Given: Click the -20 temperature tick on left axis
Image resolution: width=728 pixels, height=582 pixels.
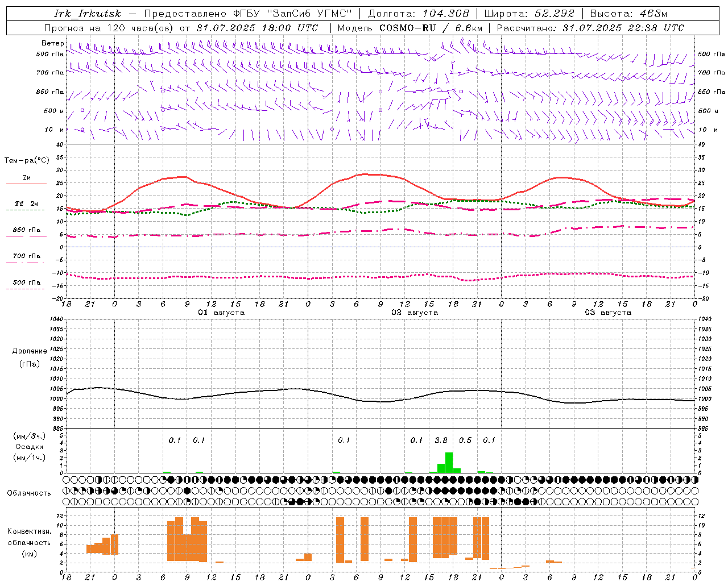Looking at the screenshot, I should click(58, 298).
